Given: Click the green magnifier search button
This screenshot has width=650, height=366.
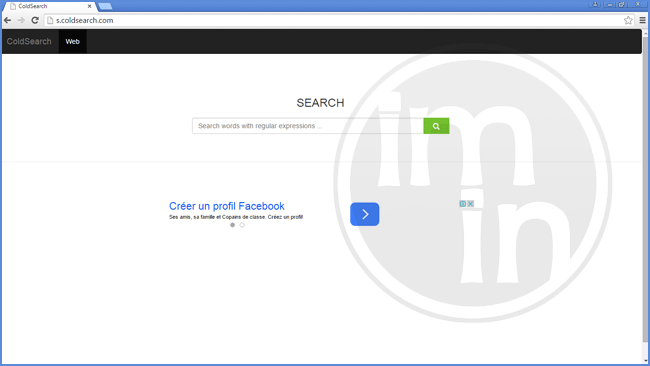Looking at the screenshot, I should click(x=436, y=126).
